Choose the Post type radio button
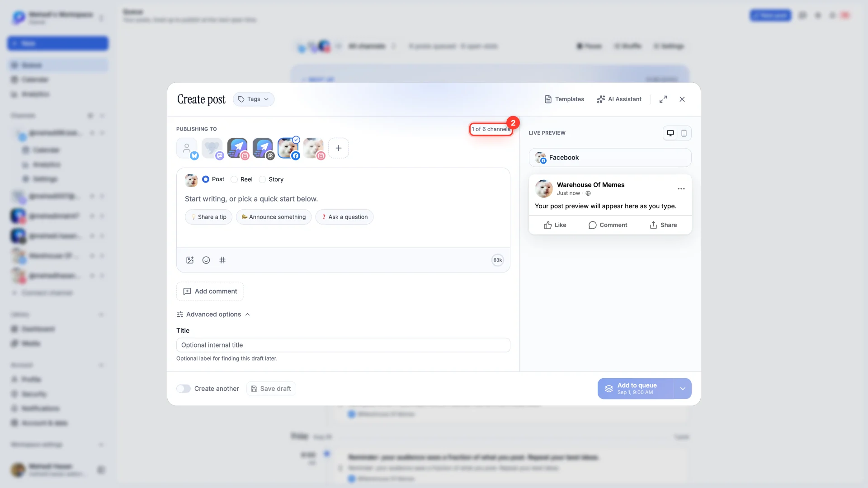 (x=206, y=179)
